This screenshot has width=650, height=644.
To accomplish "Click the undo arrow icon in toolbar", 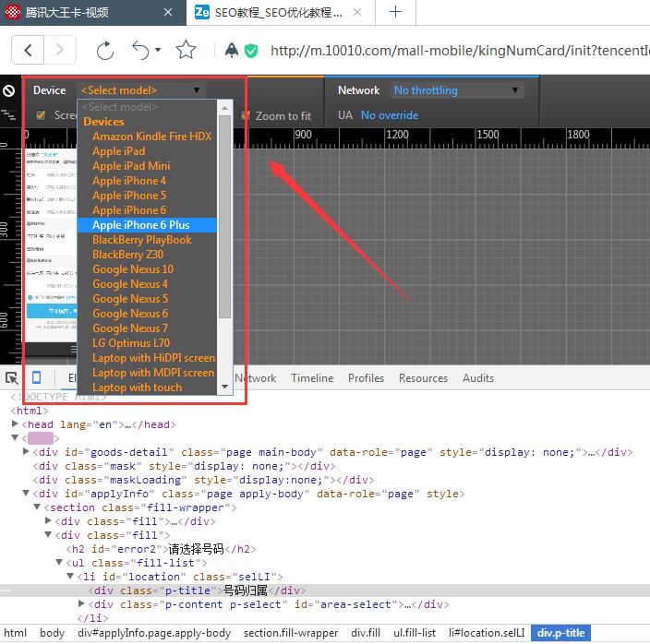I will (141, 50).
